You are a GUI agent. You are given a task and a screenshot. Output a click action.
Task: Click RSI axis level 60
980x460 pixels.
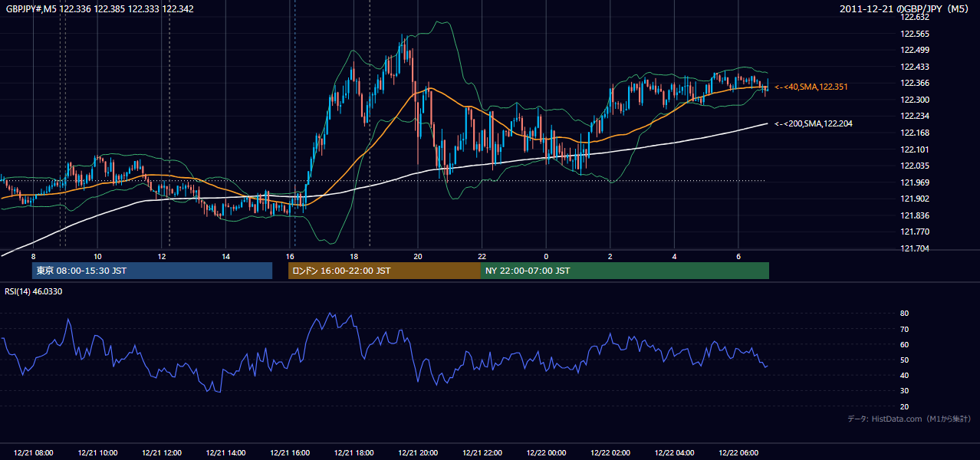coord(905,344)
